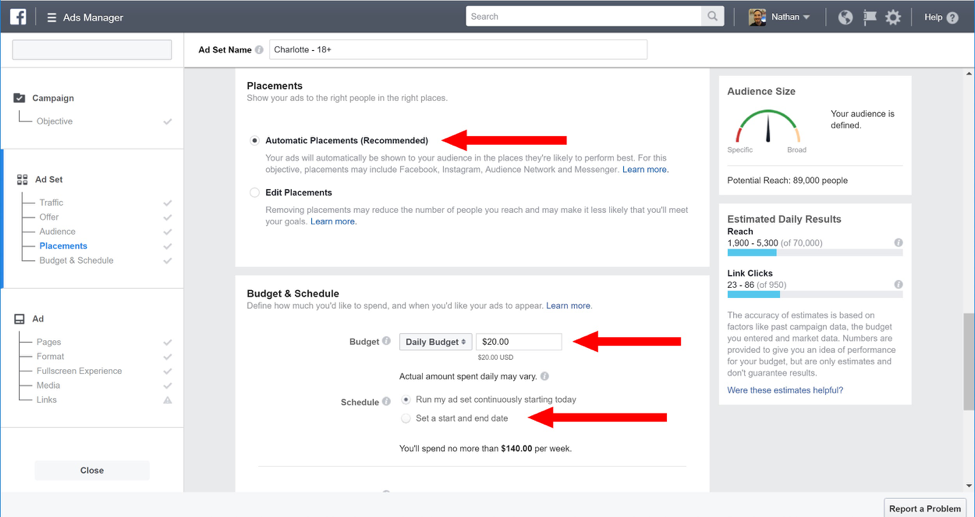
Task: Click the $20.00 budget amount field
Action: [519, 342]
